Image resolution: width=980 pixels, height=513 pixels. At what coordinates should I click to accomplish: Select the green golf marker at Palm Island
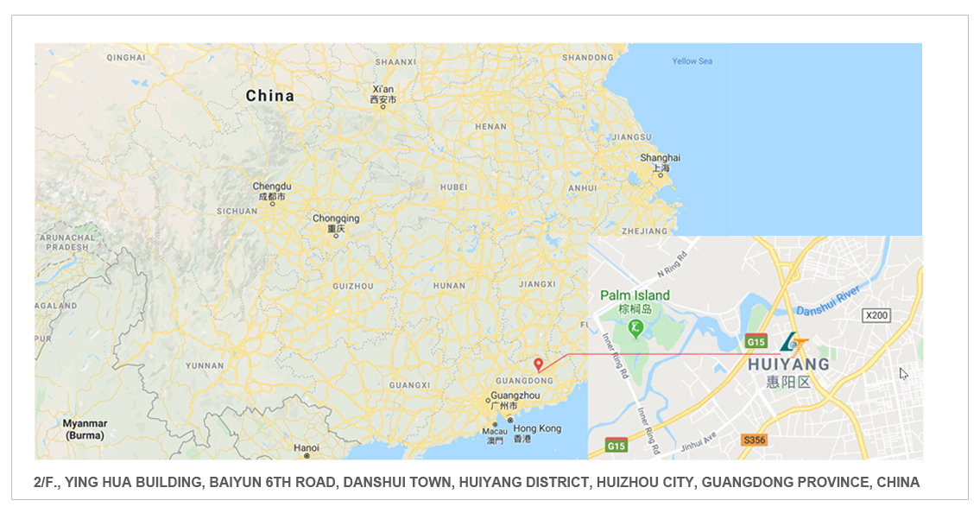pos(635,327)
